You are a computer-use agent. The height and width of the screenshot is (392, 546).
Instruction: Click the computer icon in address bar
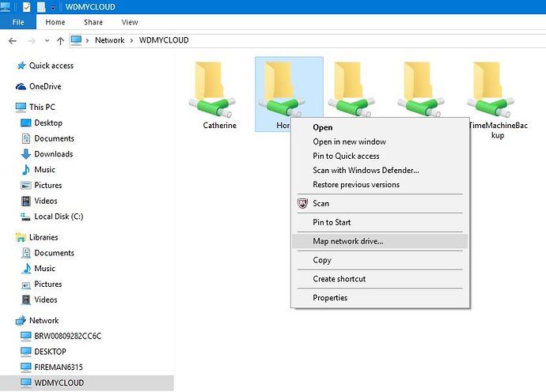click(x=76, y=40)
